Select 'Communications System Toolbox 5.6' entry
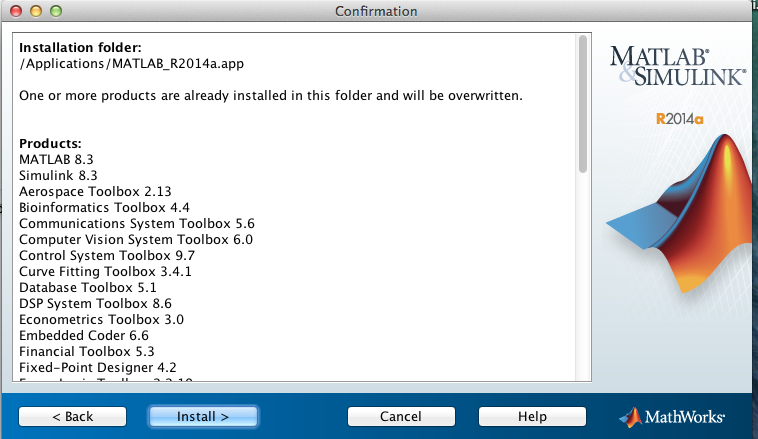This screenshot has height=439, width=758. [137, 223]
